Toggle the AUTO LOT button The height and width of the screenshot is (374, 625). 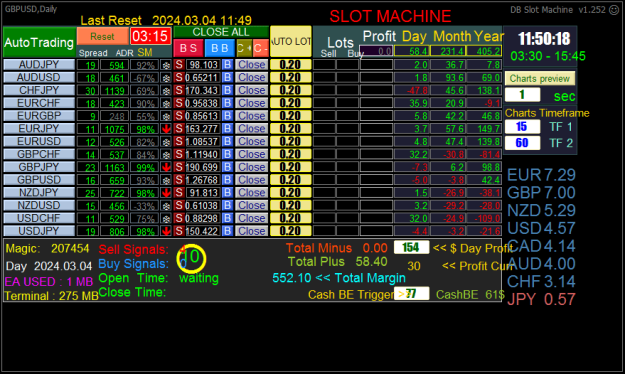pyautogui.click(x=291, y=41)
